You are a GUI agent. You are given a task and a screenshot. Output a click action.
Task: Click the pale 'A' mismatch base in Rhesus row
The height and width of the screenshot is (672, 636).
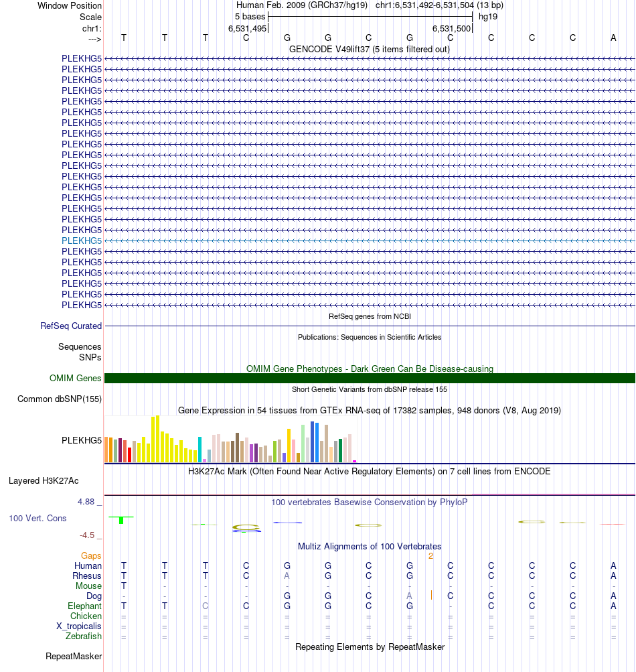tap(287, 576)
